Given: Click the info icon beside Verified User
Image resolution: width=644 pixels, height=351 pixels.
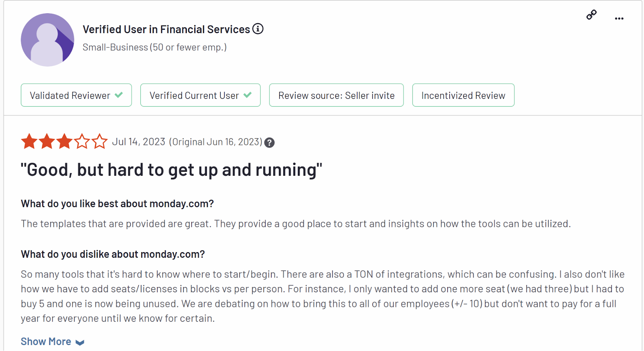Looking at the screenshot, I should [258, 29].
